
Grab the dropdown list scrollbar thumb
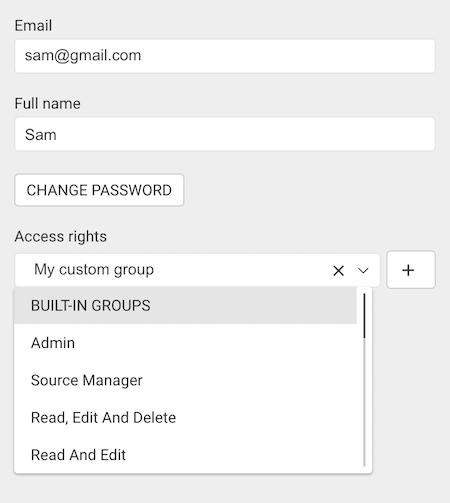[364, 316]
